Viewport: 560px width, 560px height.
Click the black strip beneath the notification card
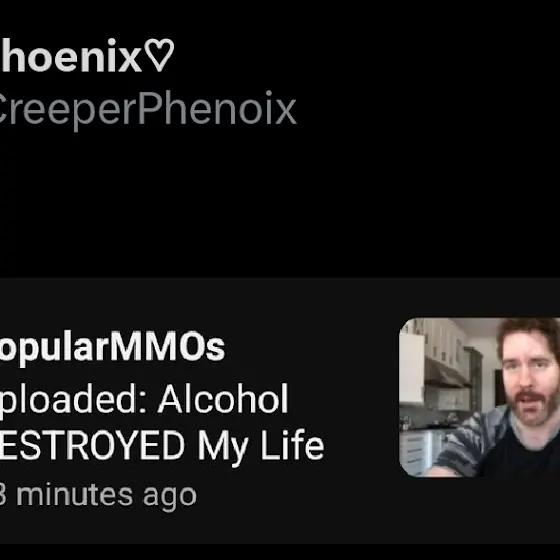click(280, 552)
